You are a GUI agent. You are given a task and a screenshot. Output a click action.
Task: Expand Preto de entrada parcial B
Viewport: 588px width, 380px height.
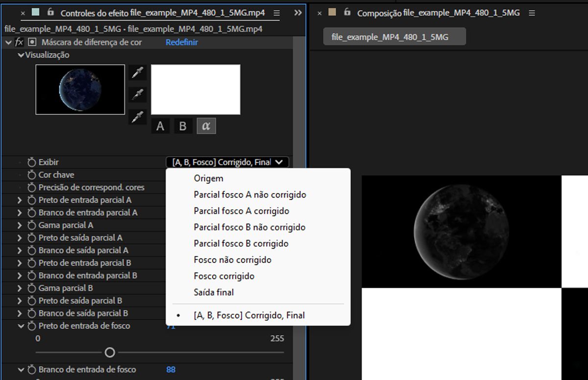tap(20, 263)
